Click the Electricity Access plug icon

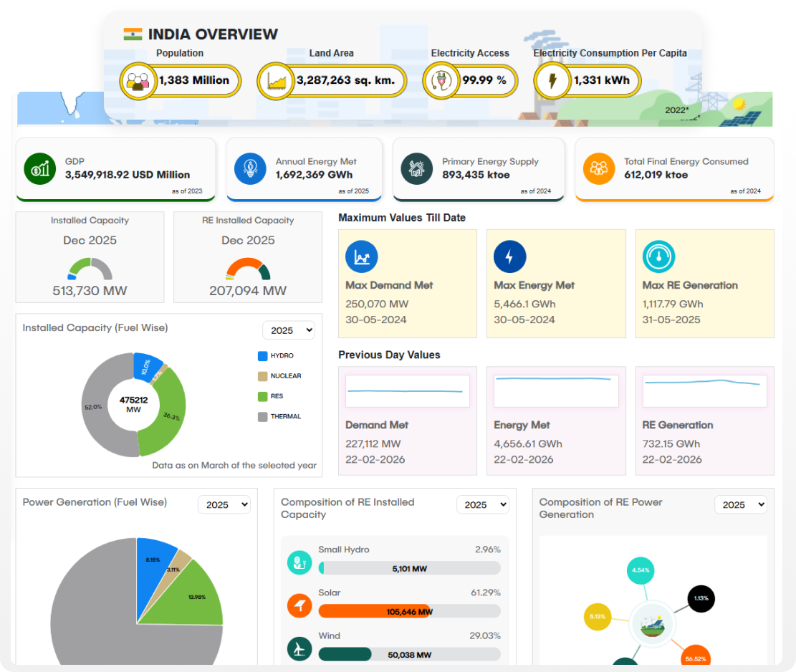(x=439, y=80)
